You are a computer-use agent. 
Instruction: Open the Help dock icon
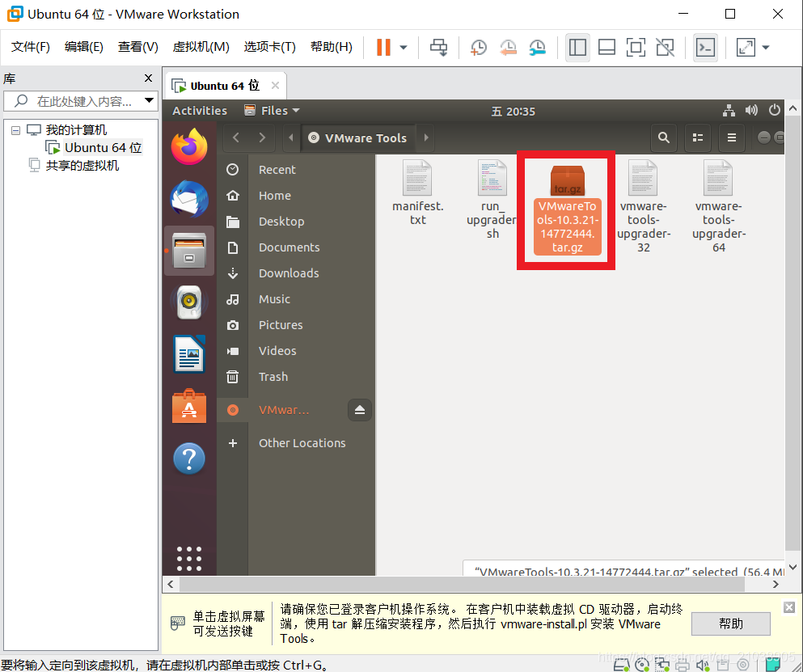(189, 459)
